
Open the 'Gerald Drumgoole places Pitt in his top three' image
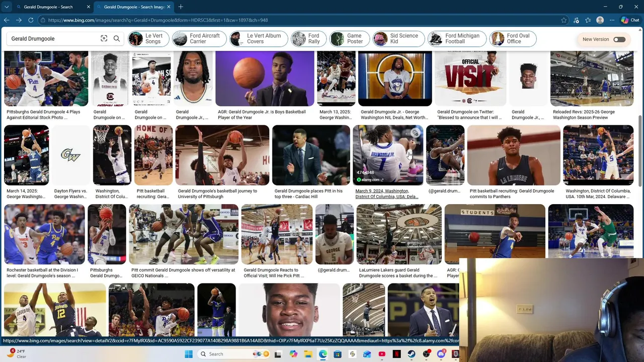pyautogui.click(x=311, y=155)
